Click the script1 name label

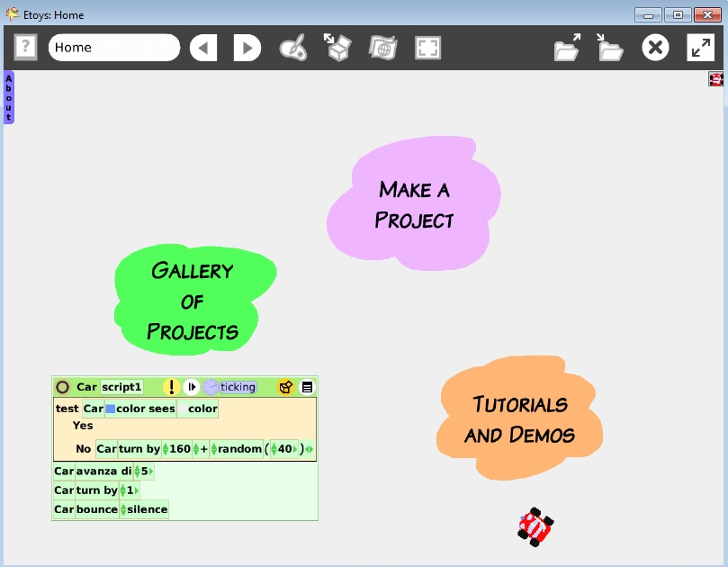click(121, 387)
